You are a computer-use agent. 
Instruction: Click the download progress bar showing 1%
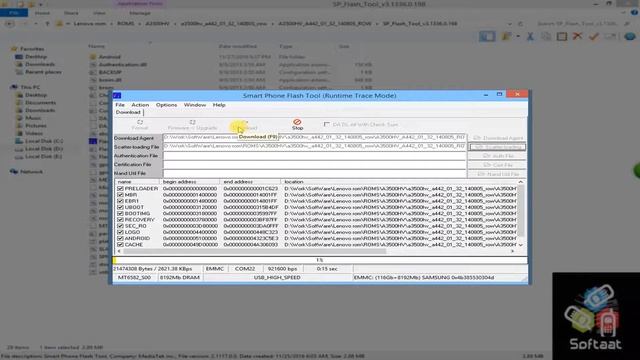(320, 260)
